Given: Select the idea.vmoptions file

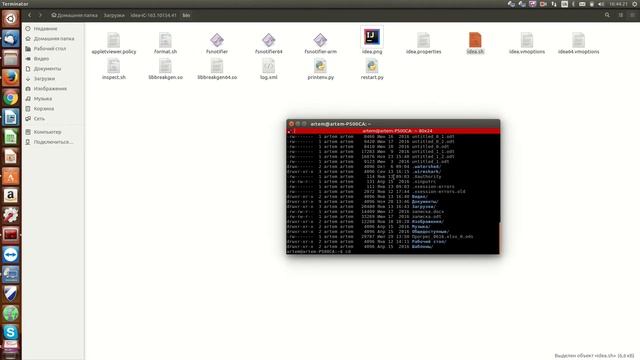Looking at the screenshot, I should tap(527, 43).
